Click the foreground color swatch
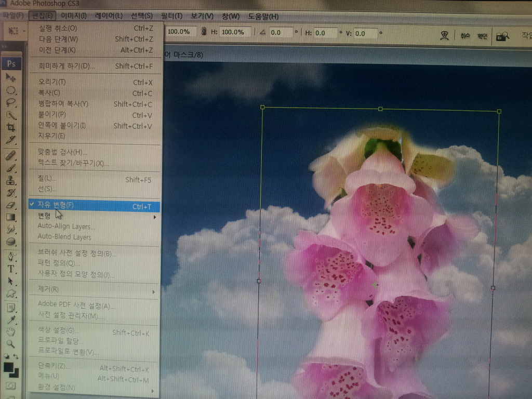This screenshot has width=532, height=399. pos(8,367)
